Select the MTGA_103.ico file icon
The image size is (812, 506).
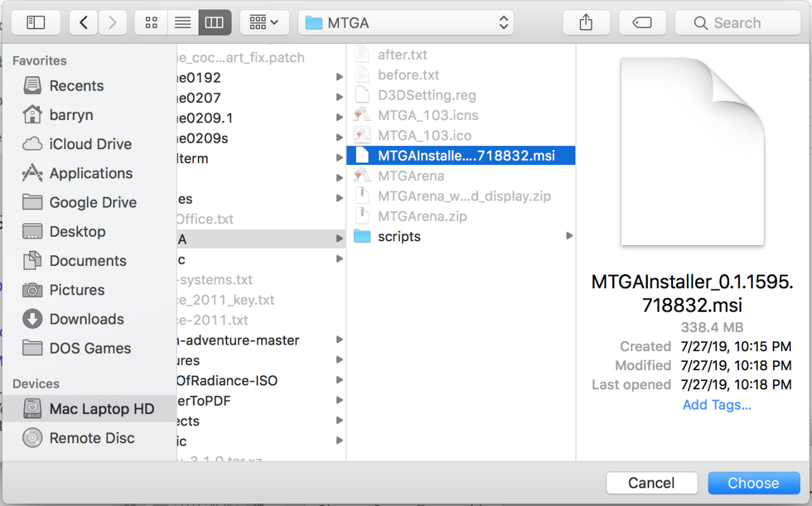[362, 135]
